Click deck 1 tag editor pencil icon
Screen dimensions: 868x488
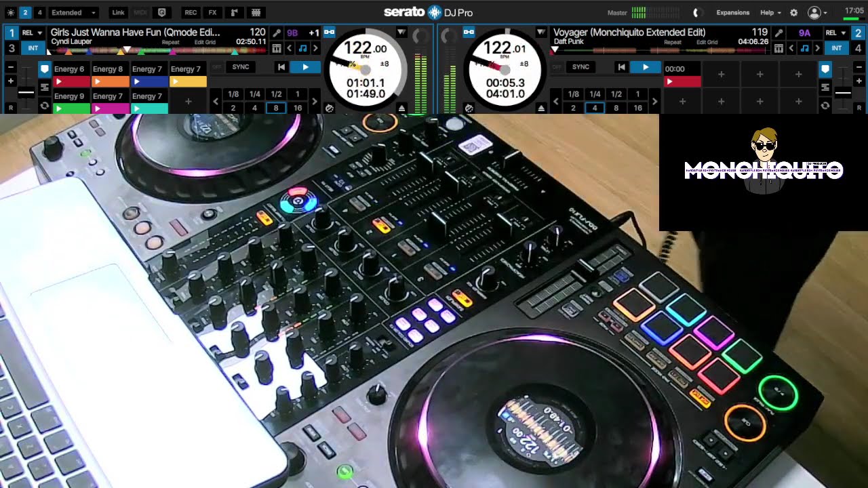(x=277, y=33)
